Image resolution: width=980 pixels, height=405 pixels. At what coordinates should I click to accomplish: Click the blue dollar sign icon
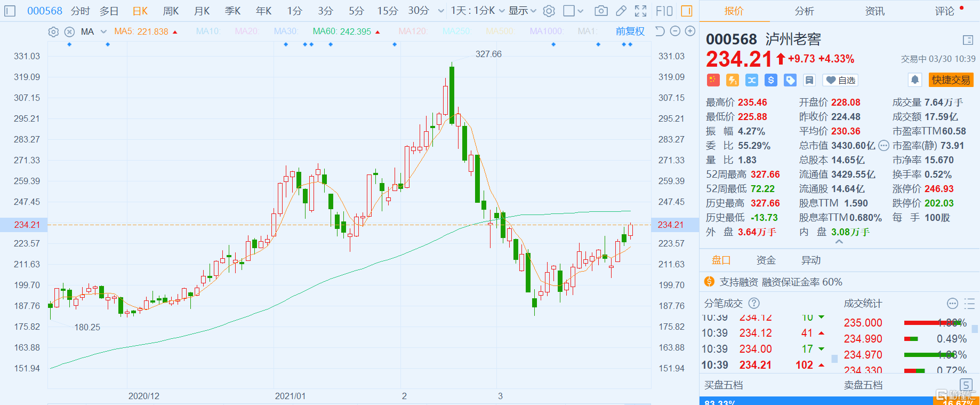pyautogui.click(x=771, y=80)
